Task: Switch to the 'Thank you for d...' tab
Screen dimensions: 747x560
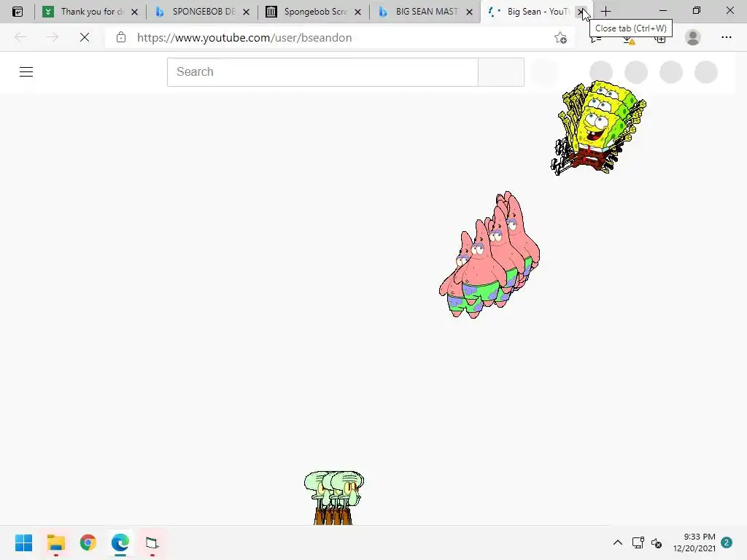Action: click(x=89, y=12)
